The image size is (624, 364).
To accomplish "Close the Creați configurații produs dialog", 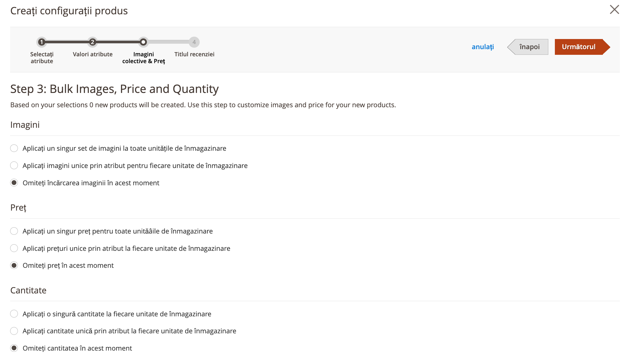I will click(x=614, y=10).
